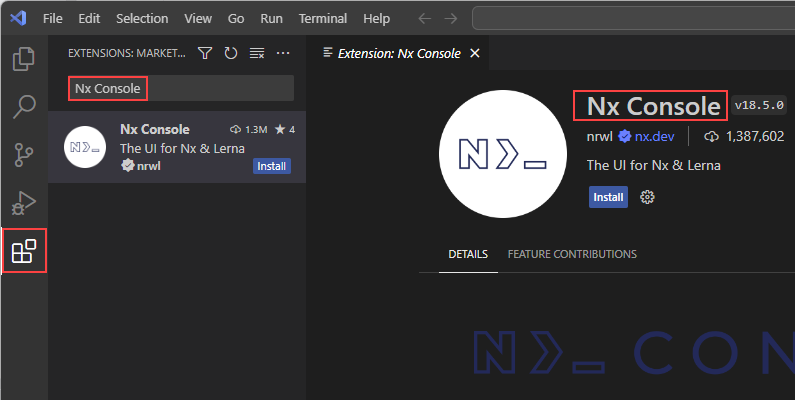795x400 pixels.
Task: Click the star rating 4 in result row
Action: [285, 130]
